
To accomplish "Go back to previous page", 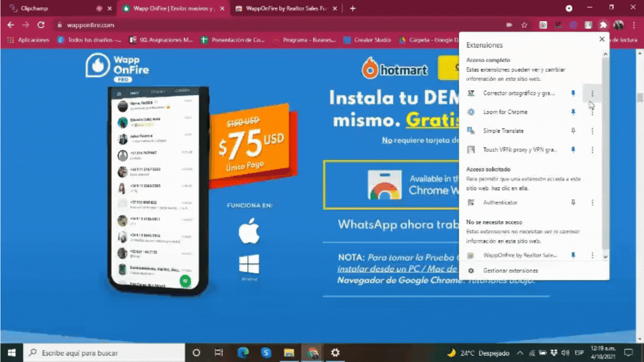I will [11, 25].
